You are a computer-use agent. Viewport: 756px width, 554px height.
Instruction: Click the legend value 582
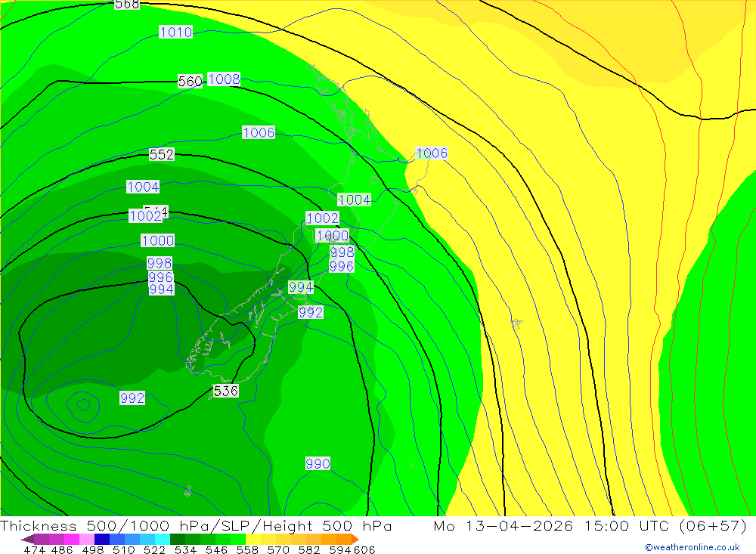point(309,550)
